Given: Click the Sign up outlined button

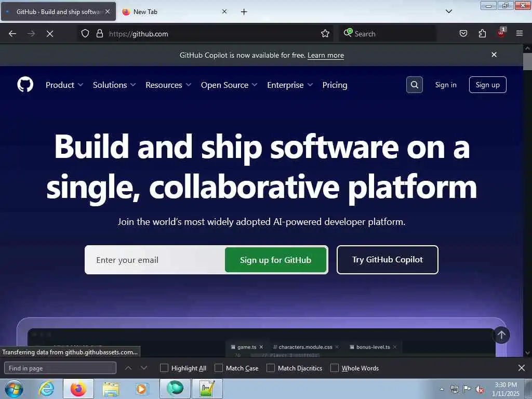Looking at the screenshot, I should [487, 85].
